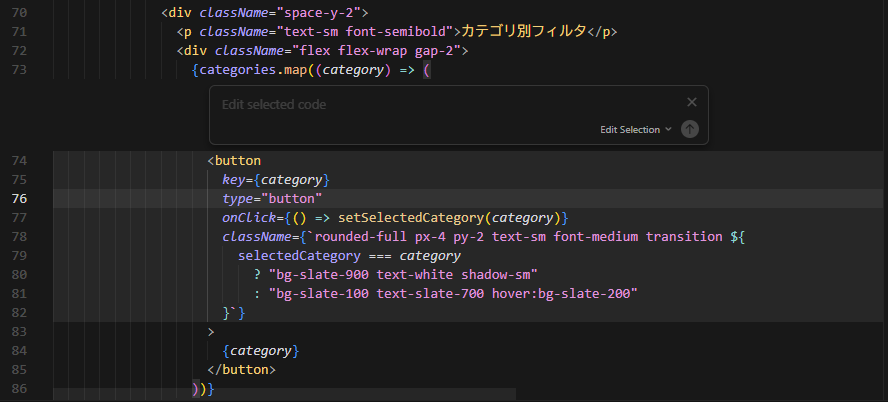
Task: Click the 'key' attribute on line 75
Action: (x=233, y=180)
